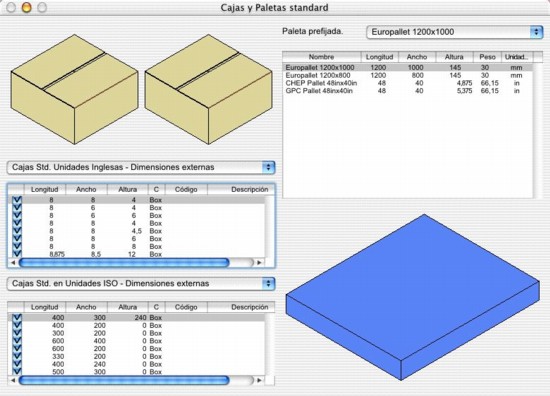Toggle checkbox for the 500 x 300 ISO row
Image resolution: width=550 pixels, height=396 pixels.
click(17, 371)
